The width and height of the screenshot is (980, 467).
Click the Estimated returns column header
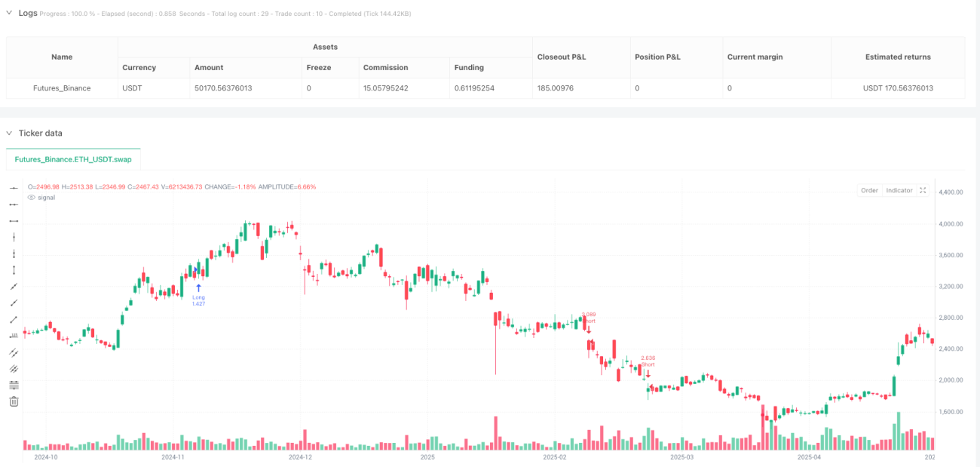tap(897, 57)
